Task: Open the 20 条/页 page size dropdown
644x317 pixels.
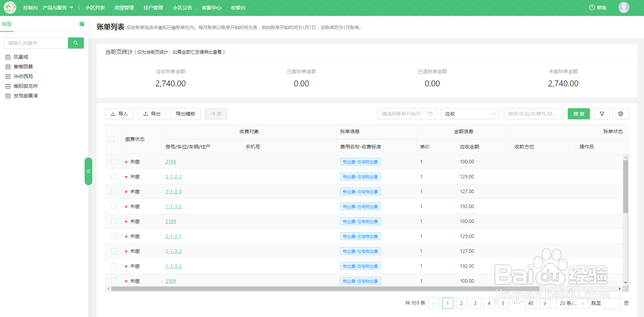Action: pyautogui.click(x=572, y=303)
